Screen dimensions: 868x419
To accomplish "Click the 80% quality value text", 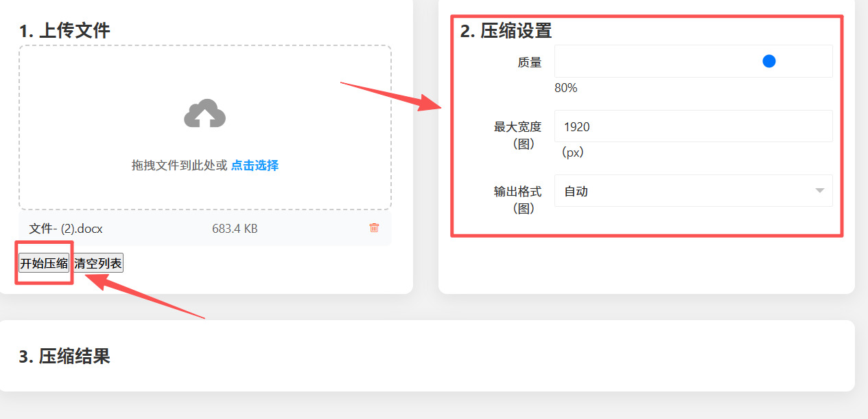I will click(x=566, y=88).
